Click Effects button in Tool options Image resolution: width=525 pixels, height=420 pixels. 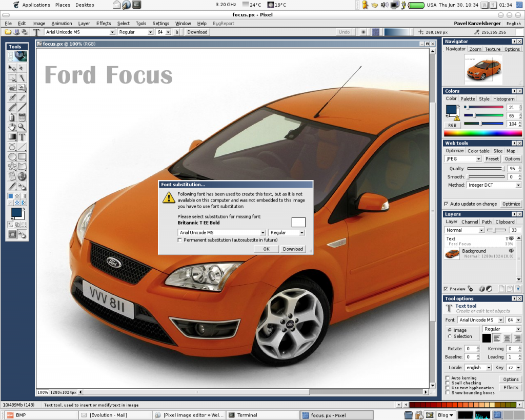(x=511, y=388)
